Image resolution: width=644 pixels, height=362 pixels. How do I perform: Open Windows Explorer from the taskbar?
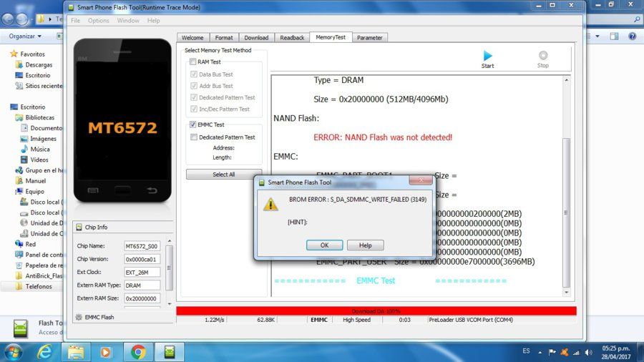coord(76,352)
